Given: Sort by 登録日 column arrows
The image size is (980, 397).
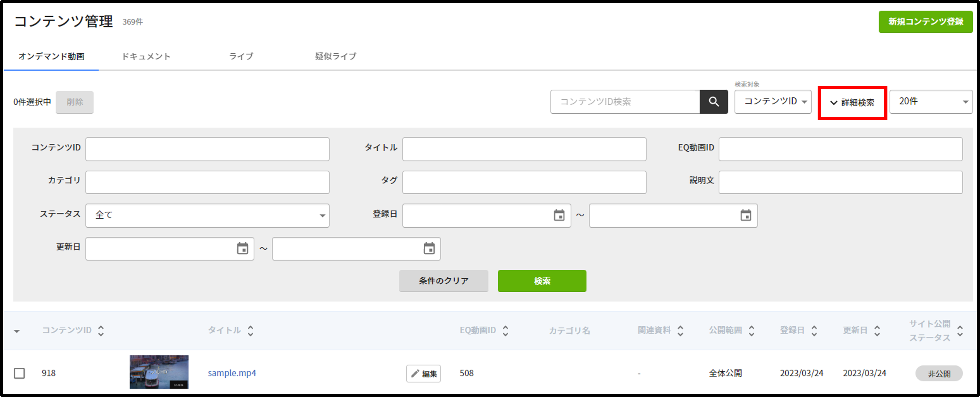Looking at the screenshot, I should pos(814,330).
